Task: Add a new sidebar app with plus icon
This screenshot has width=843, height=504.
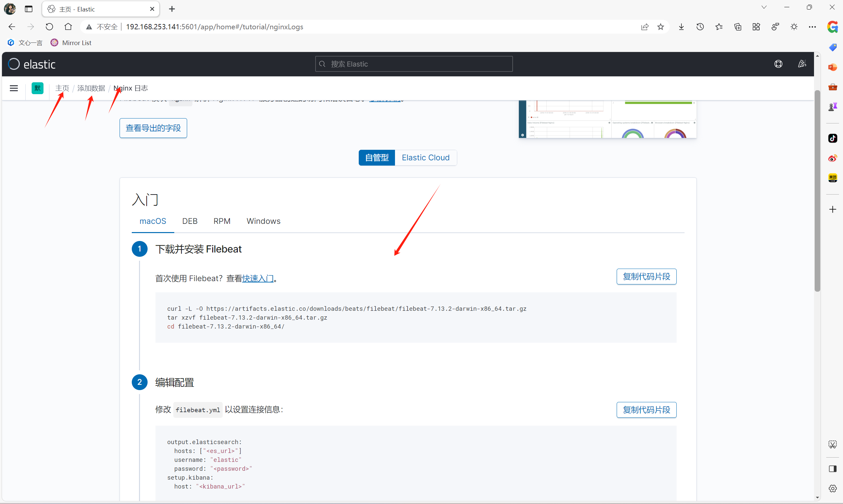Action: [x=832, y=210]
